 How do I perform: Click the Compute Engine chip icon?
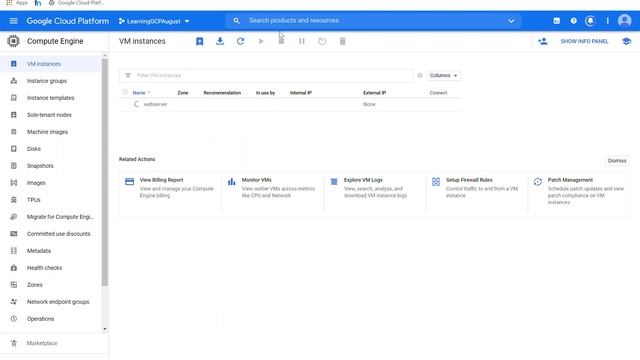(x=13, y=41)
